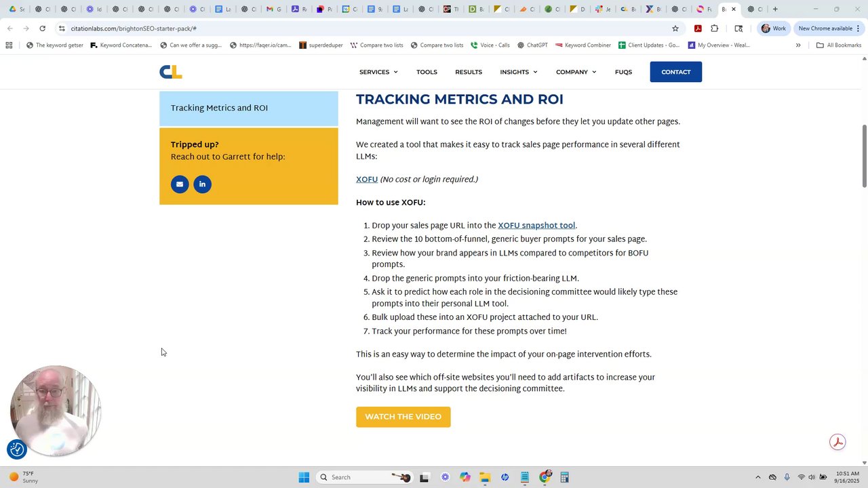Image resolution: width=868 pixels, height=488 pixels.
Task: Open All Bookmarks folder
Action: point(839,45)
